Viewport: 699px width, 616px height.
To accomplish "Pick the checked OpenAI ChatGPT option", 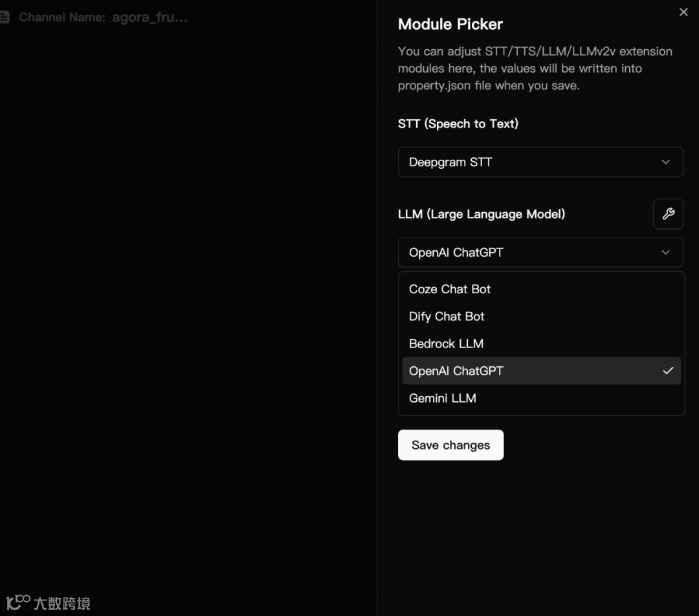I will (x=541, y=371).
